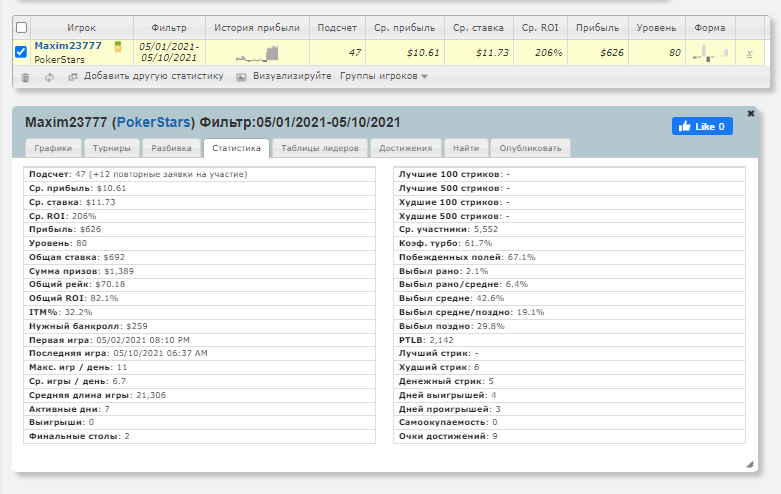Click the filter date 05/01/2021-05/10/2021 cell
This screenshot has width=781, height=494.
(169, 52)
